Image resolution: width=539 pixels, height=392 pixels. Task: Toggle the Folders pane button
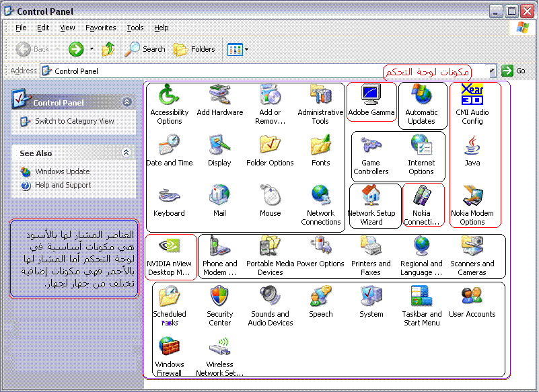coord(194,49)
